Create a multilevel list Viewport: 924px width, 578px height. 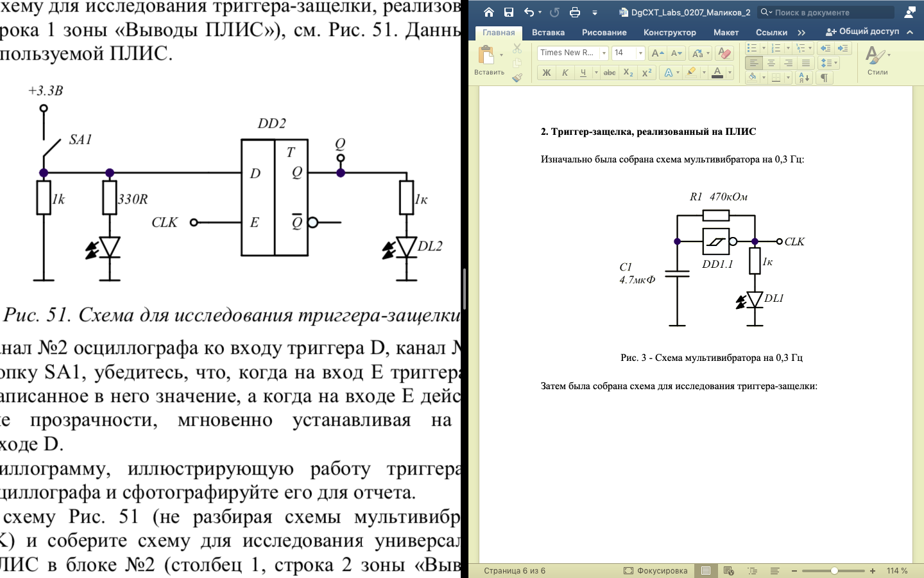coord(800,48)
